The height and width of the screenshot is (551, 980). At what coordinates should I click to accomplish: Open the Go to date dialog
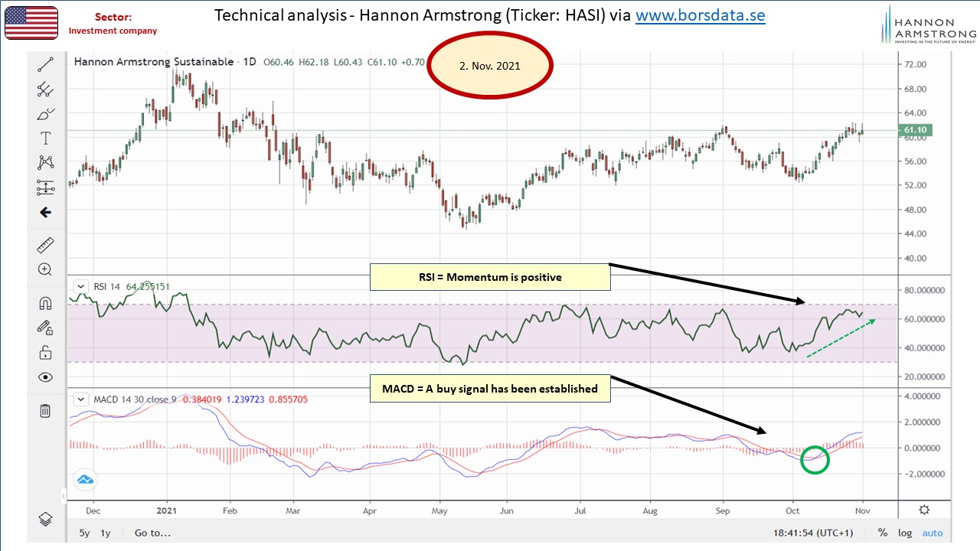(x=152, y=533)
